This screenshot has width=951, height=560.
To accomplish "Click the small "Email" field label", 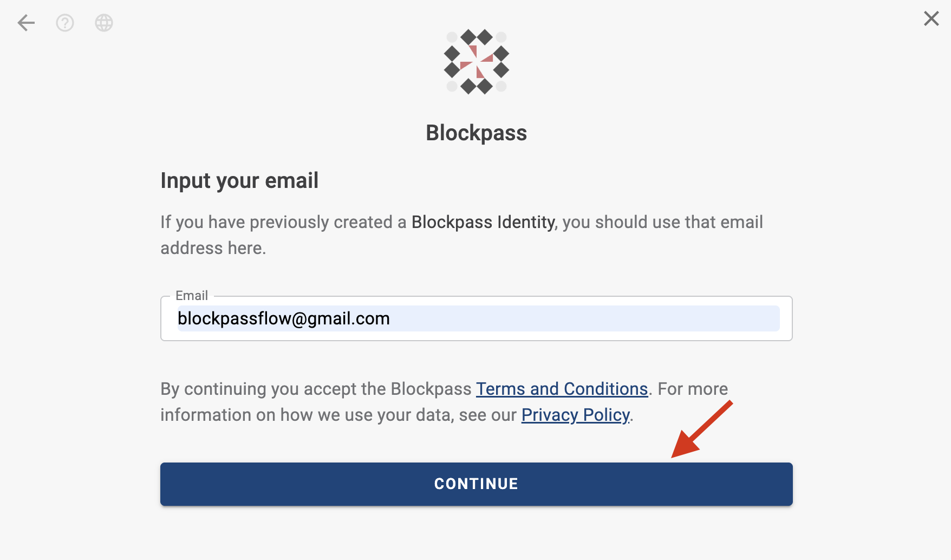I will [x=192, y=296].
